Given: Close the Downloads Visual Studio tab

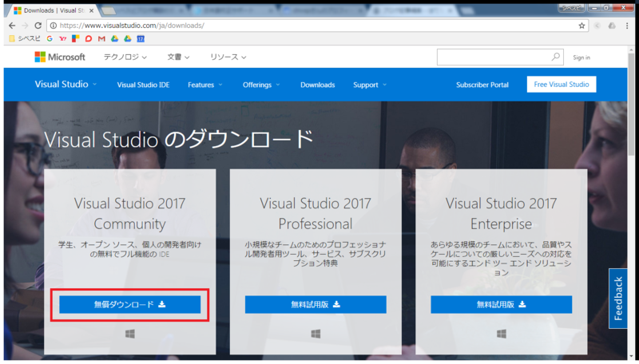Looking at the screenshot, I should 91,10.
